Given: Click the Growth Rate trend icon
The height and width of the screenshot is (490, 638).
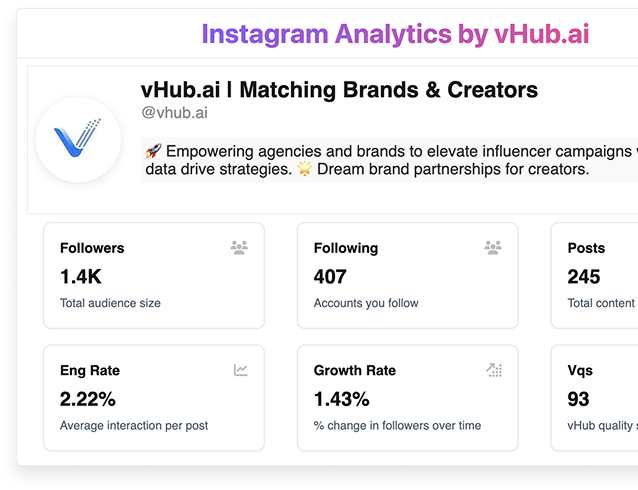Looking at the screenshot, I should point(494,370).
